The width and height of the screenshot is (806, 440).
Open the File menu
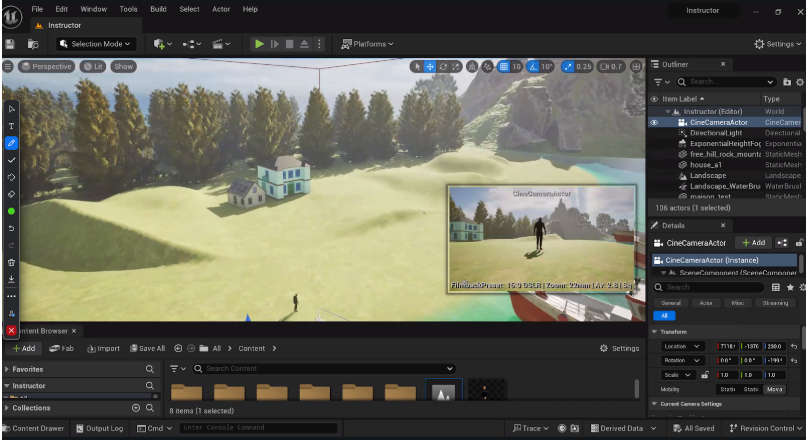(x=37, y=9)
